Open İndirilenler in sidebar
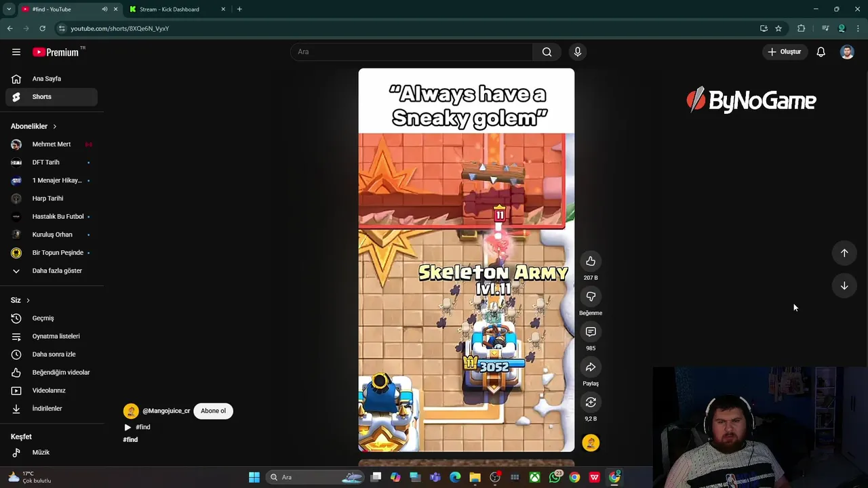868x488 pixels. (x=52, y=409)
